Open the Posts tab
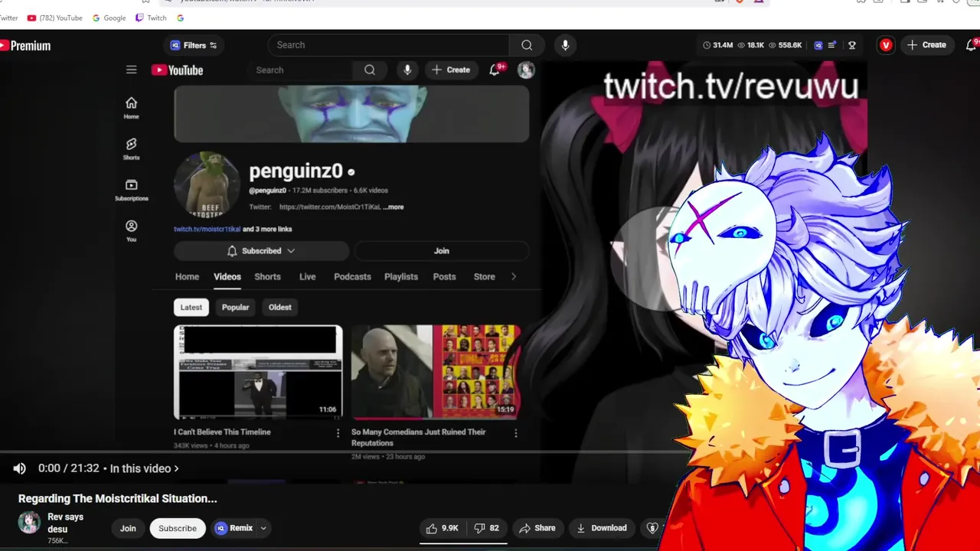This screenshot has width=980, height=551. [444, 276]
